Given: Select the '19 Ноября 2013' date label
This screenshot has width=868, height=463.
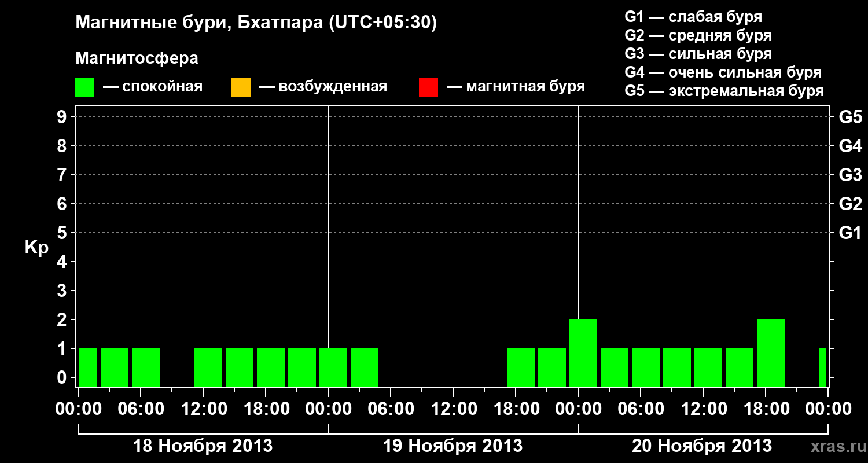Looking at the screenshot, I should (x=453, y=446).
